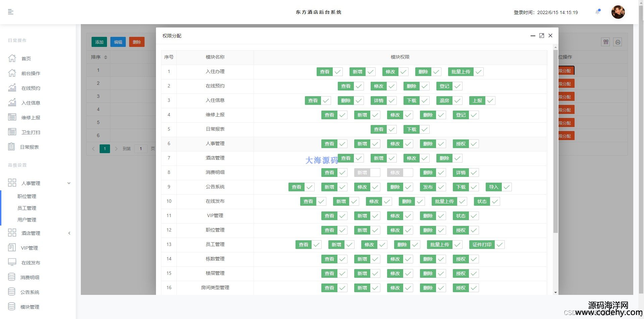Click the dialog's vertical scrollbar
Viewport: 644px width, 319px height.
[555, 141]
